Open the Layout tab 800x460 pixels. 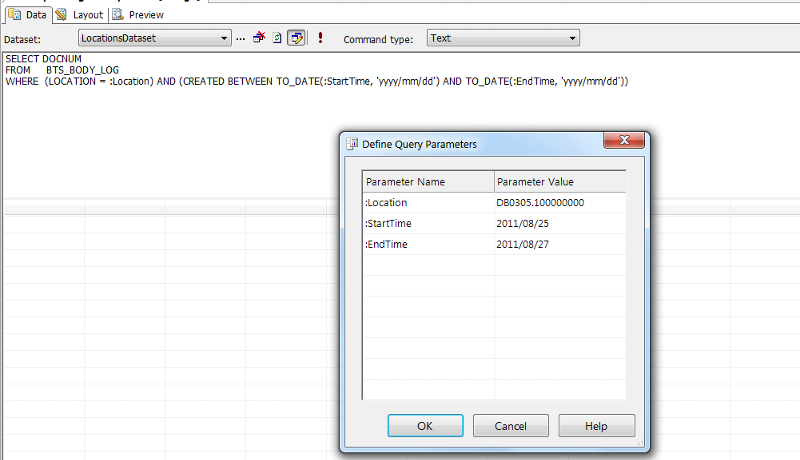click(80, 15)
